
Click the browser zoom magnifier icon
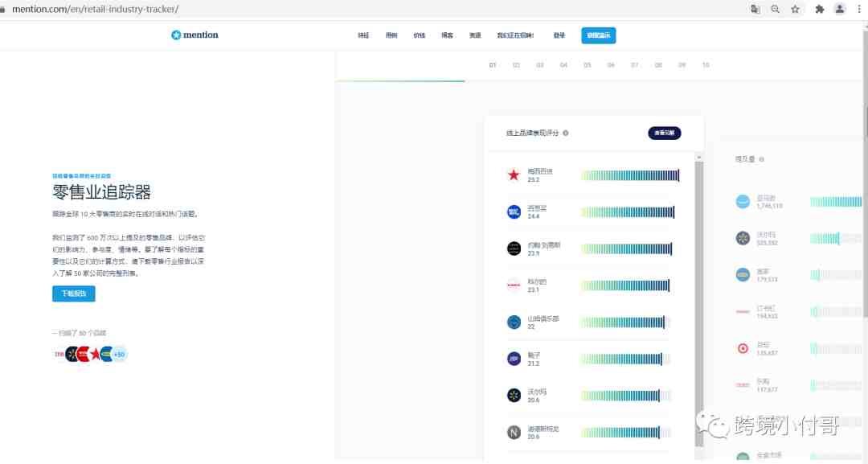pyautogui.click(x=775, y=9)
